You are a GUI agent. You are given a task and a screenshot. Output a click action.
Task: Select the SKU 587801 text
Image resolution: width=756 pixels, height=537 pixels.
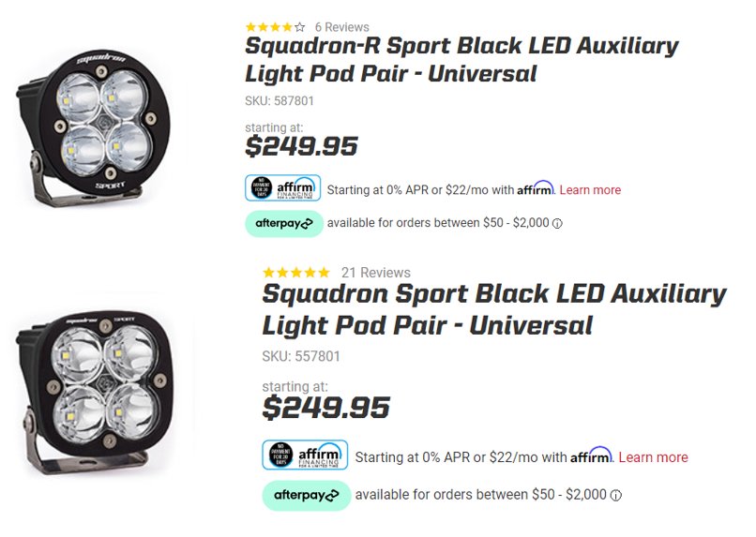(x=280, y=101)
